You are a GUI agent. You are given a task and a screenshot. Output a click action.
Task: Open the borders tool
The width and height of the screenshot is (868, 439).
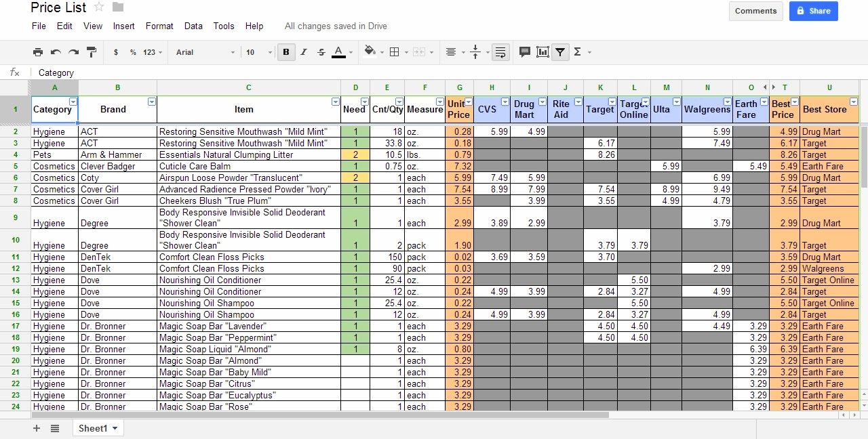coord(395,52)
